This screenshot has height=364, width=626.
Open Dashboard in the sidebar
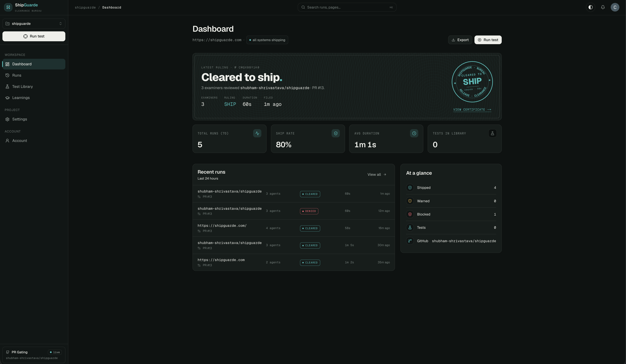34,64
